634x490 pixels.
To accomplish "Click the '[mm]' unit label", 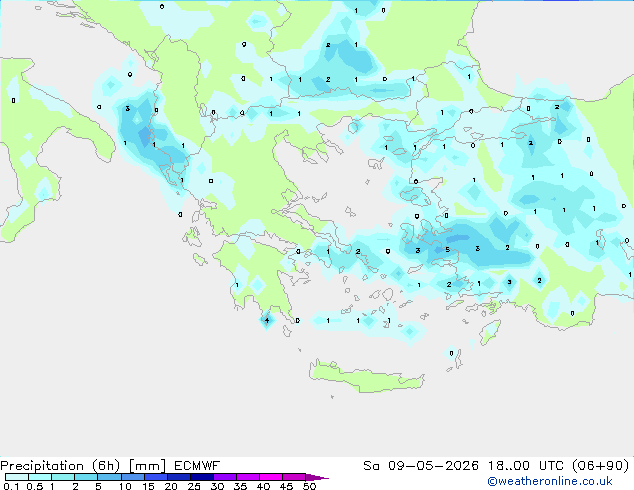I will pos(147,466).
